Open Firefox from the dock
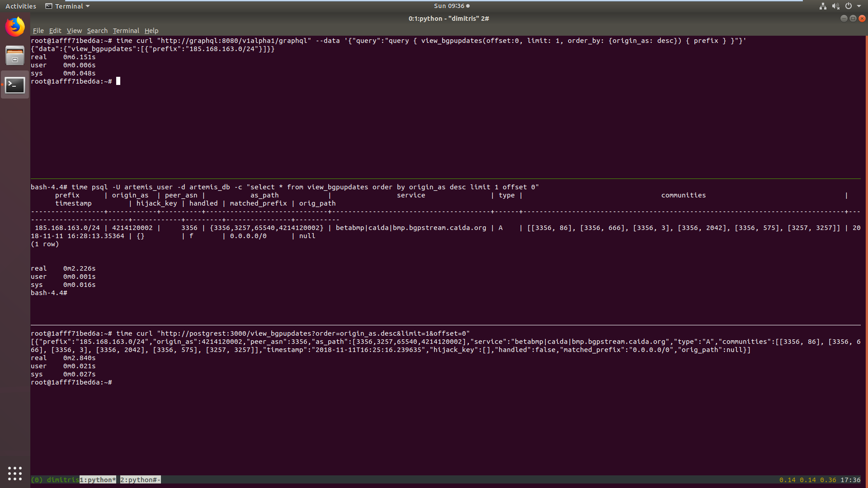The image size is (868, 488). point(15,27)
